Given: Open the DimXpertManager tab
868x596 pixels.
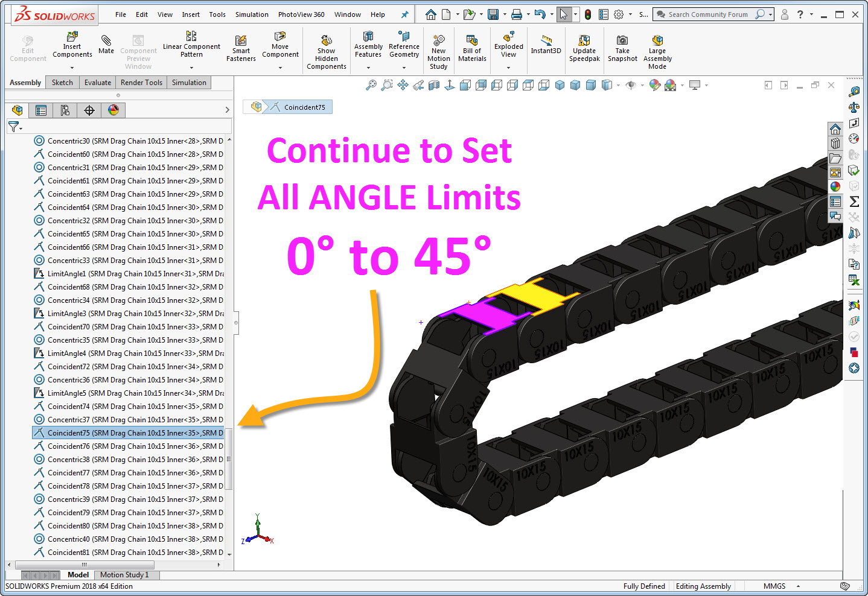Looking at the screenshot, I should tap(89, 110).
